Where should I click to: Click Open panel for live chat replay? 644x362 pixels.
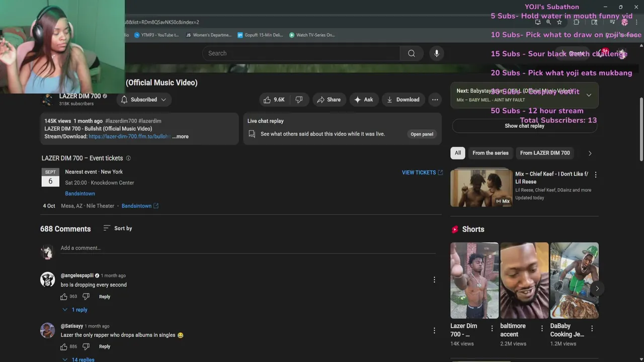coord(422,134)
